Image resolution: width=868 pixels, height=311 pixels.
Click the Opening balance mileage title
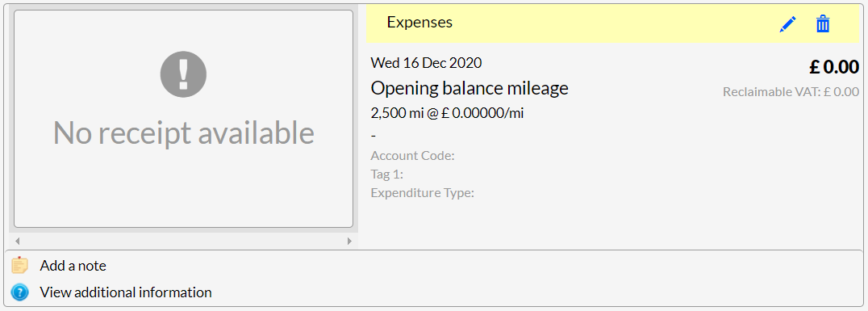tap(469, 88)
